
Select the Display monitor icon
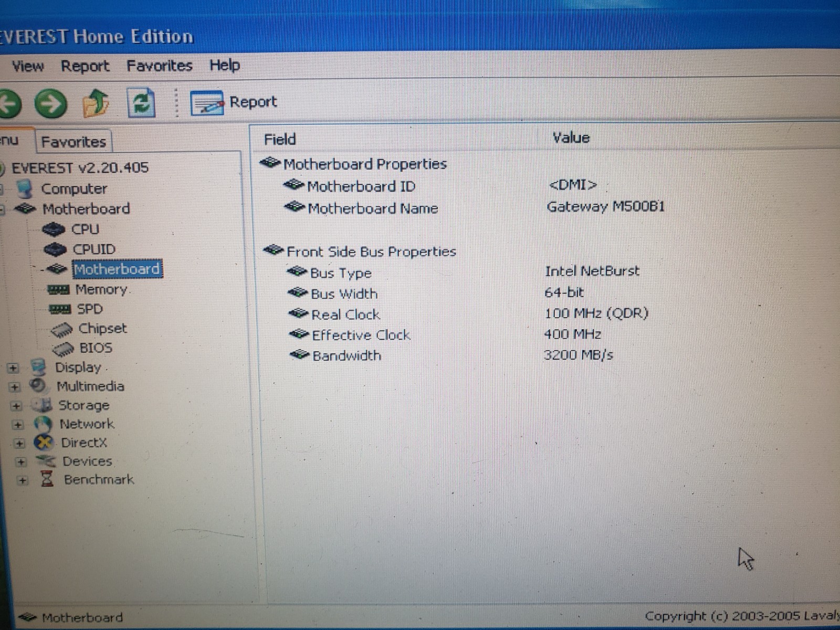pos(38,367)
